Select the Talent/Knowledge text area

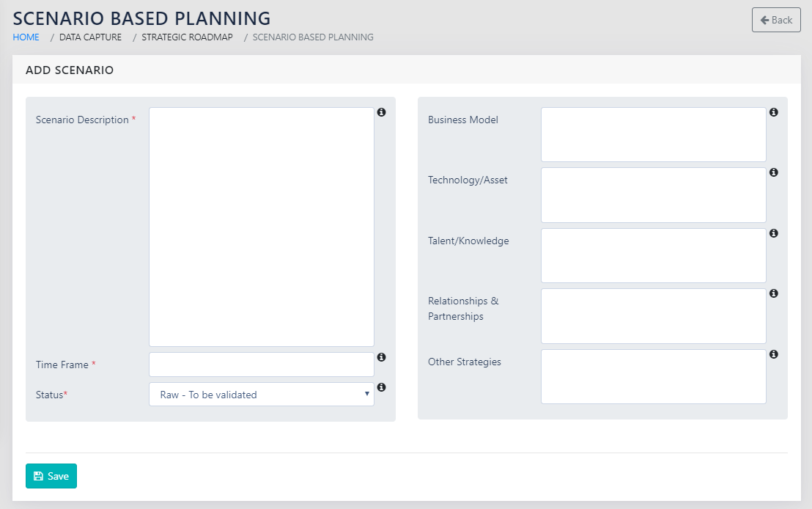coord(653,255)
